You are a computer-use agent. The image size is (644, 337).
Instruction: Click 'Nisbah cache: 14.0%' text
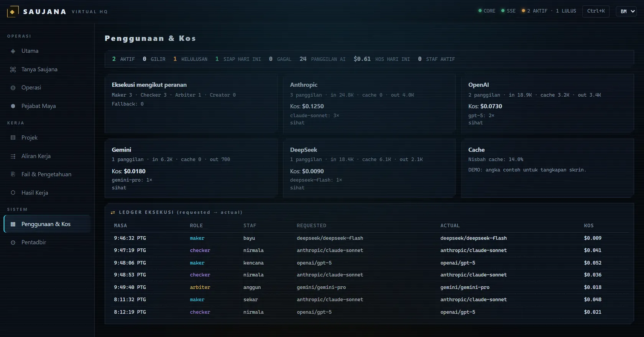[496, 159]
